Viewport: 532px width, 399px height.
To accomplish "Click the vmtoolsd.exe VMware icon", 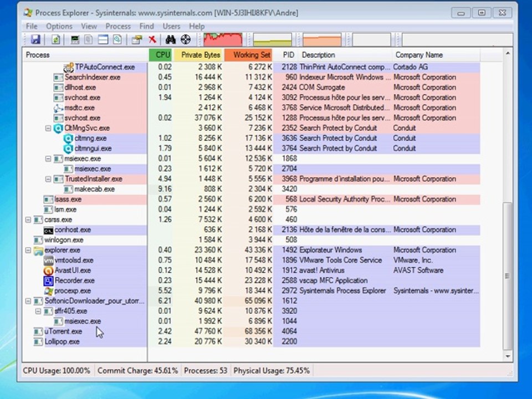I will point(49,260).
